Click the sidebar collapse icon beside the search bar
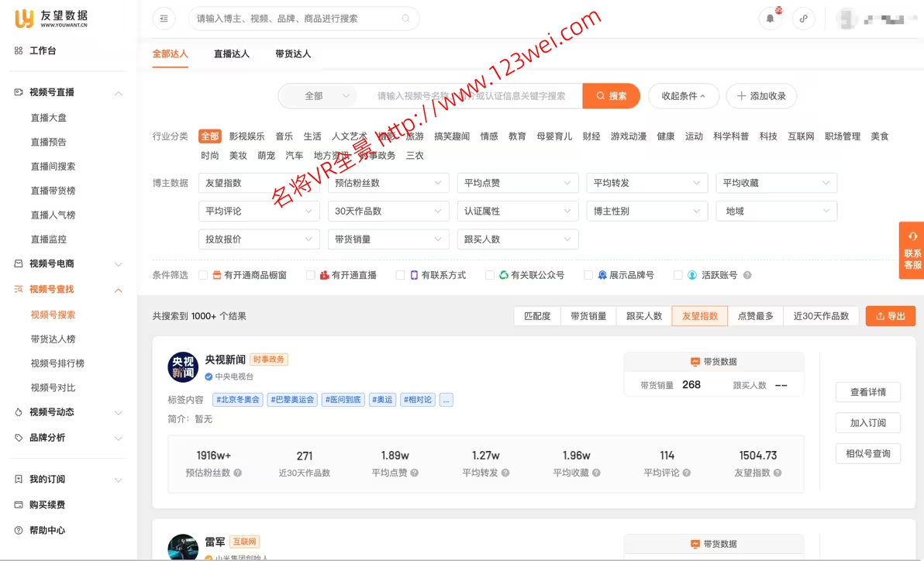Viewport: 924px width, 561px height. [x=164, y=18]
